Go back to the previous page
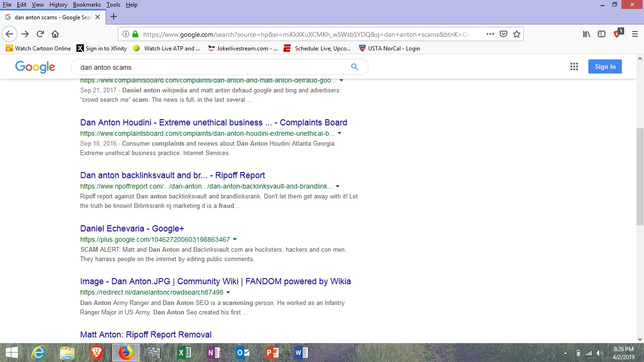 [x=9, y=34]
